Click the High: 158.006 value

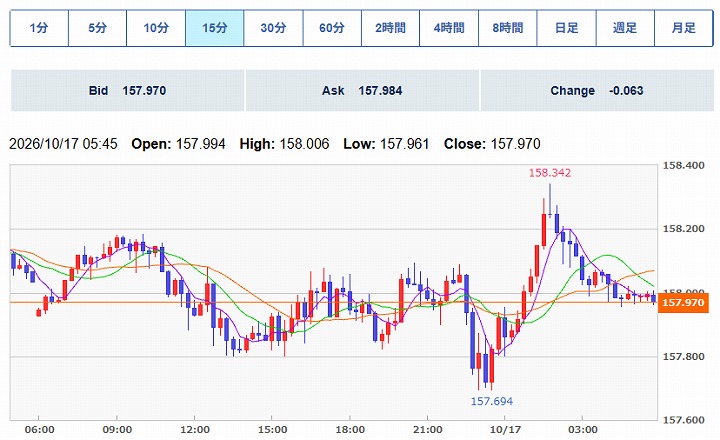[x=284, y=144]
